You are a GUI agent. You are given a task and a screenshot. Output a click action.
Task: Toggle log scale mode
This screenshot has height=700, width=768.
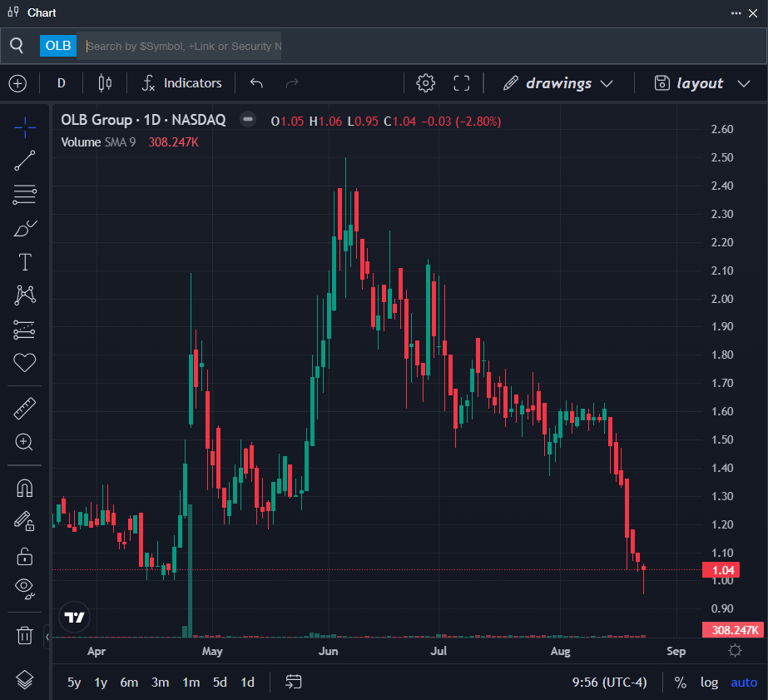click(709, 683)
